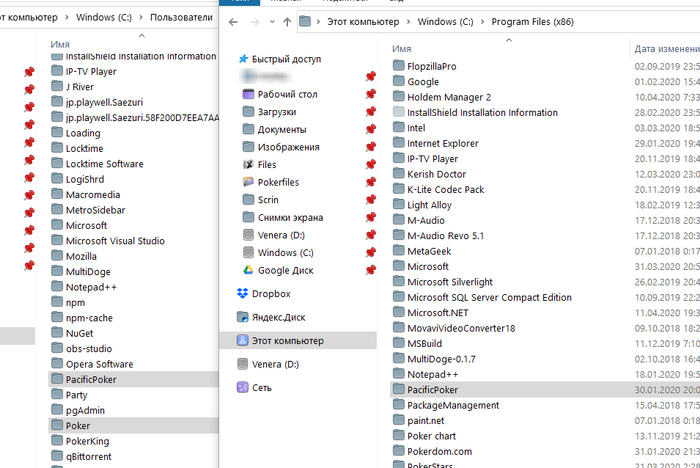Sort by Имя column in back window
The width and height of the screenshot is (700, 468).
pos(60,44)
